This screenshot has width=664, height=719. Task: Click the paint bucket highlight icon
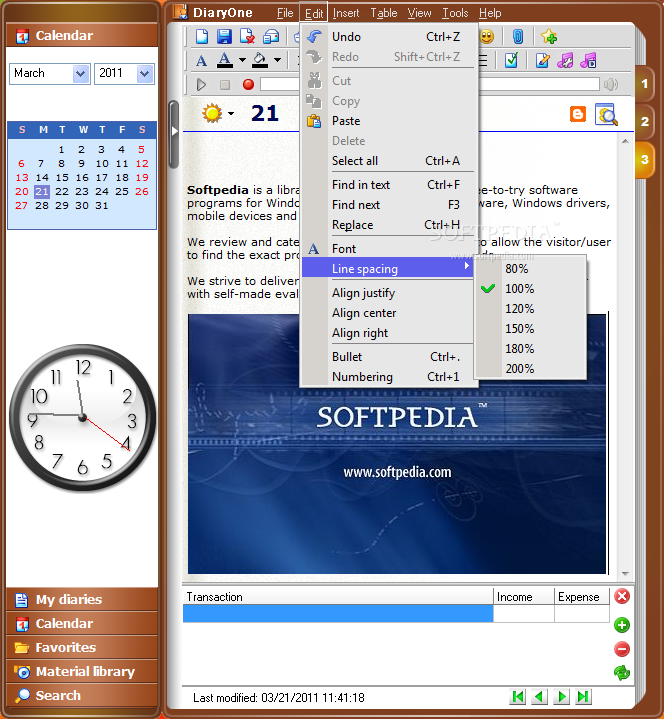coord(260,60)
